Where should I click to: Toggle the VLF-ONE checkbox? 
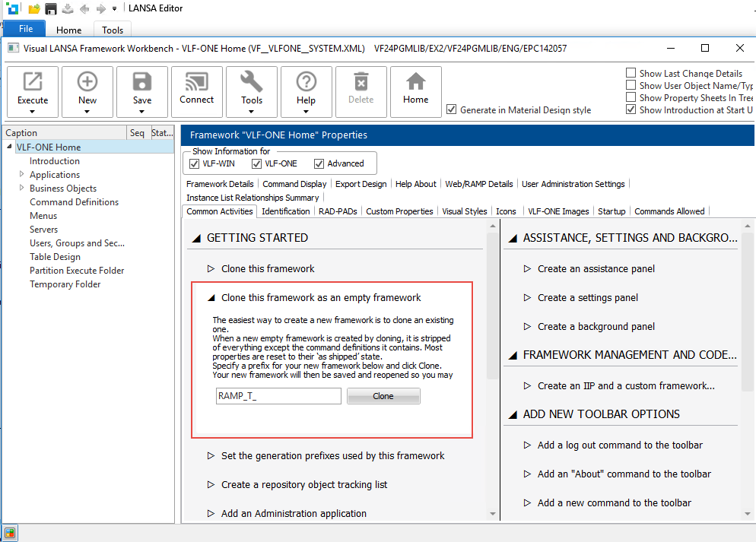tap(256, 163)
